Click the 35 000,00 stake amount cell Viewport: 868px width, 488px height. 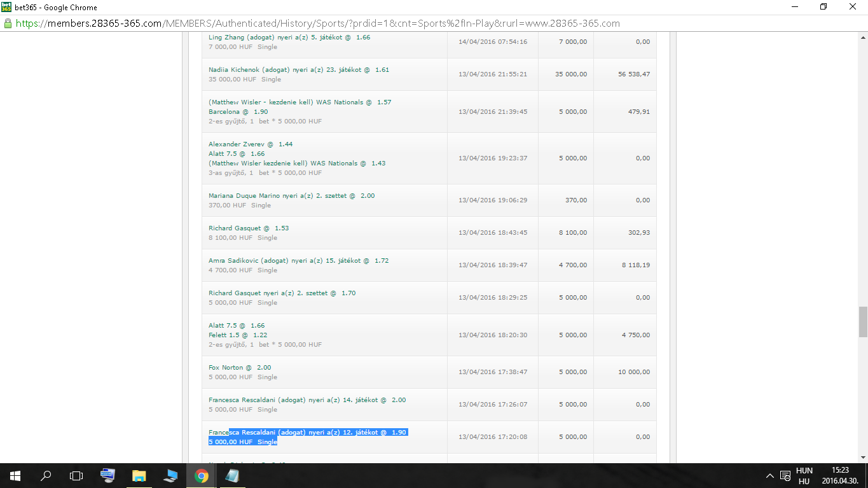pyautogui.click(x=571, y=74)
